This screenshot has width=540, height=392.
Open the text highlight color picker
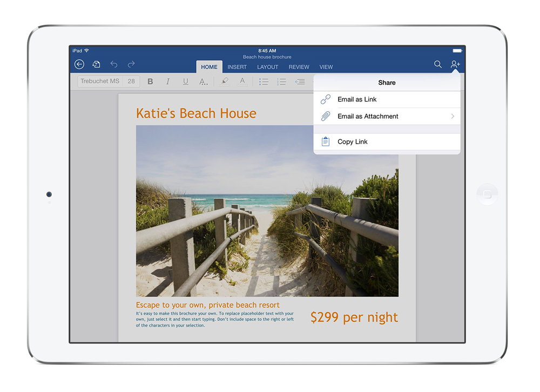click(x=225, y=82)
